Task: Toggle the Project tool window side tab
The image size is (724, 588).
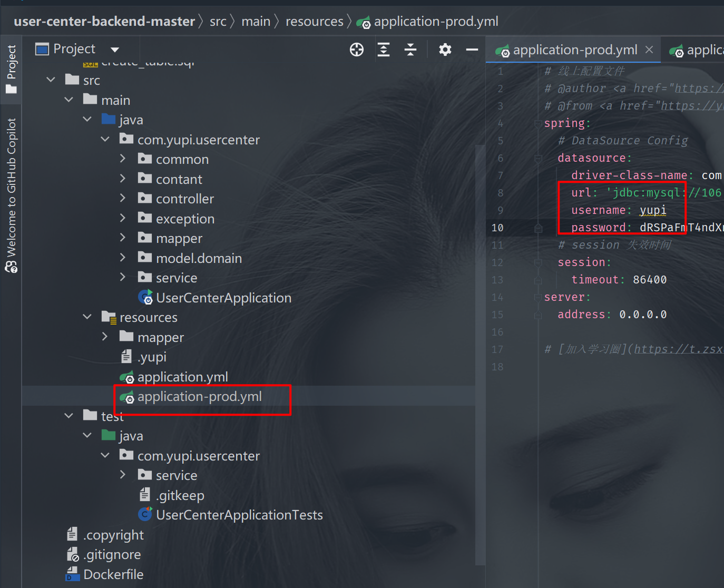Action: pos(11,68)
